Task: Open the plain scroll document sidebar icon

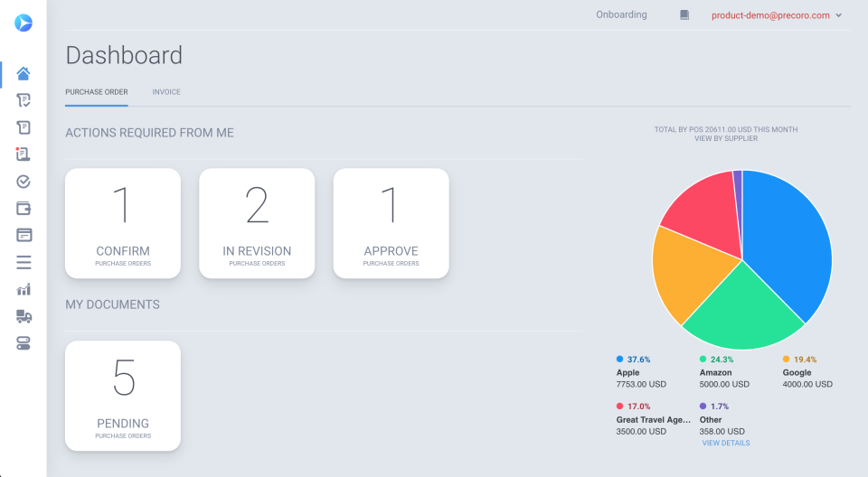Action: pos(24,127)
